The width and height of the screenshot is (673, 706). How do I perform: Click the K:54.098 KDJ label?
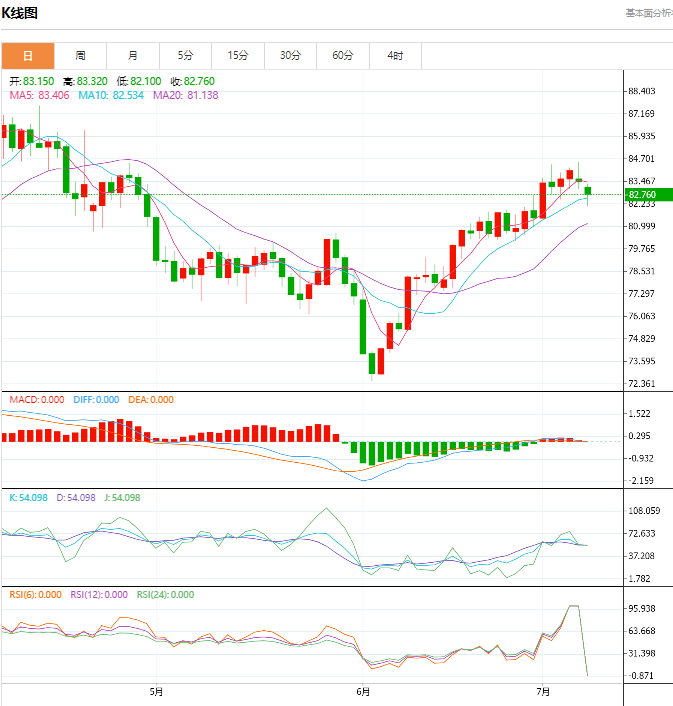click(x=28, y=498)
